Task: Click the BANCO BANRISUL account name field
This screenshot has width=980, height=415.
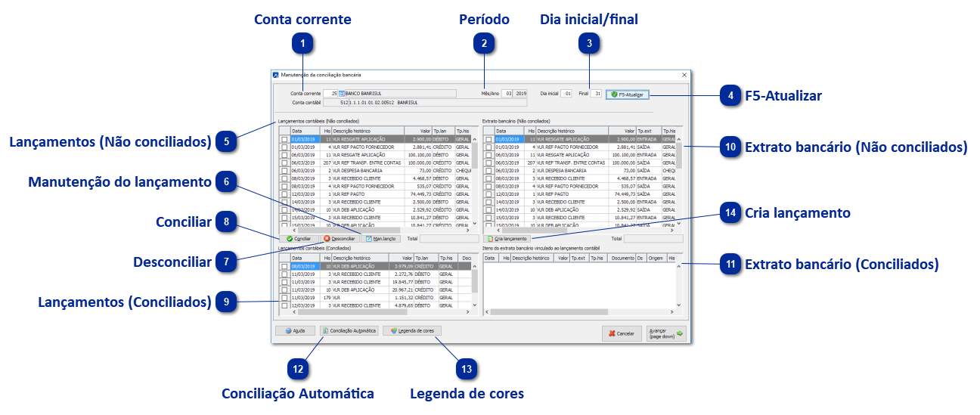Action: coord(401,94)
